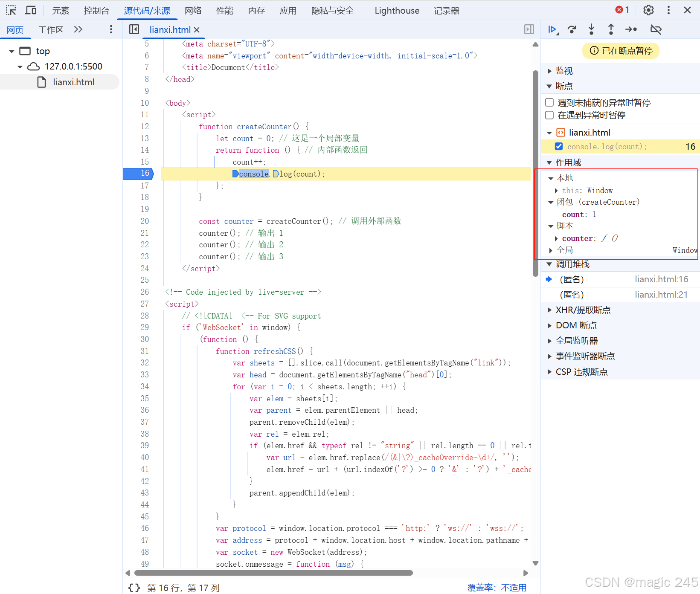Collapse the 调用堆栈 call stack section
This screenshot has width=700, height=594.
(x=549, y=264)
